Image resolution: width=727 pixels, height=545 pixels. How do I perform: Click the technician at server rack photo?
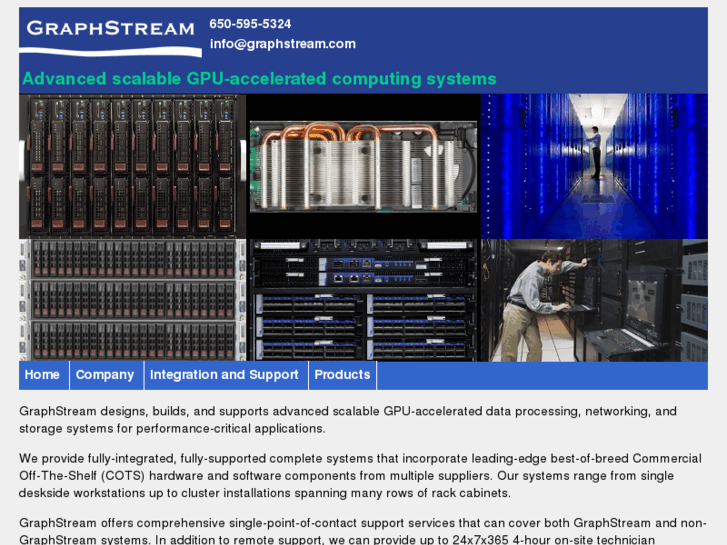click(x=594, y=300)
